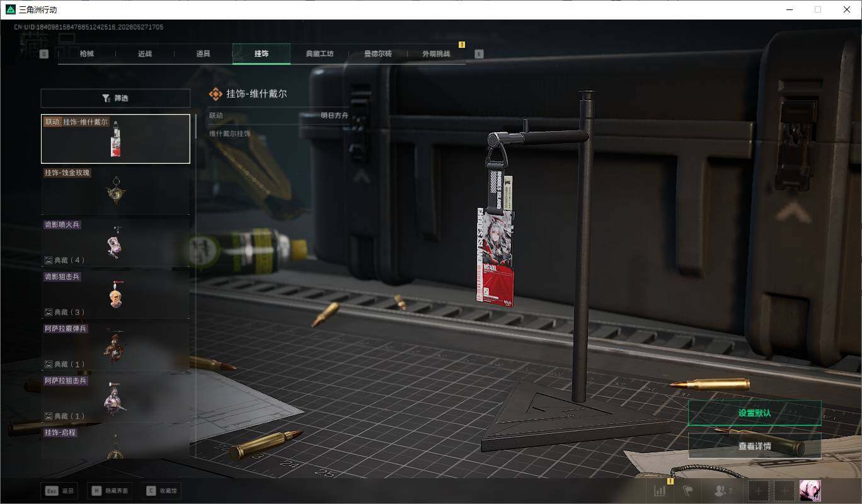Click the 查看详情 view details button
Viewport: 862px width, 504px height.
point(754,446)
